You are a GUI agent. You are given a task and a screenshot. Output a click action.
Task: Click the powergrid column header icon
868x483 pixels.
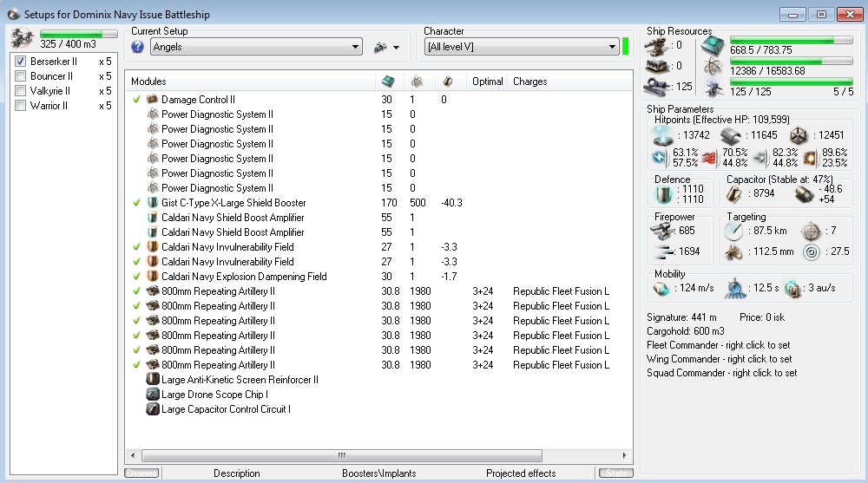coord(417,82)
